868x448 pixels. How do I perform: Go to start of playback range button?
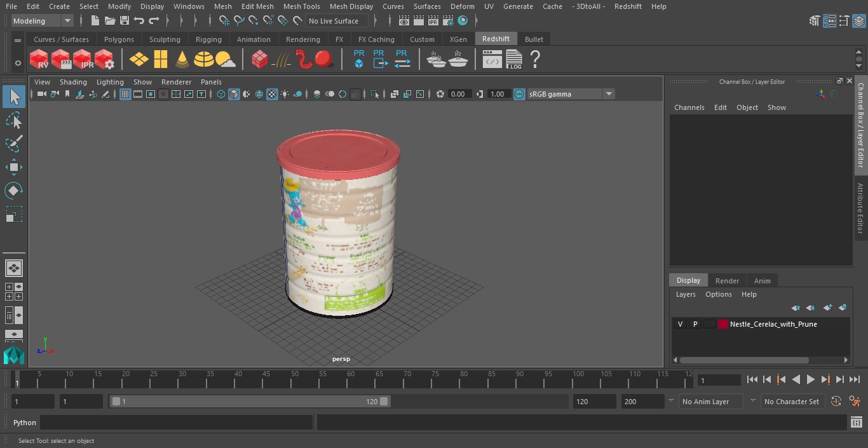(x=752, y=379)
